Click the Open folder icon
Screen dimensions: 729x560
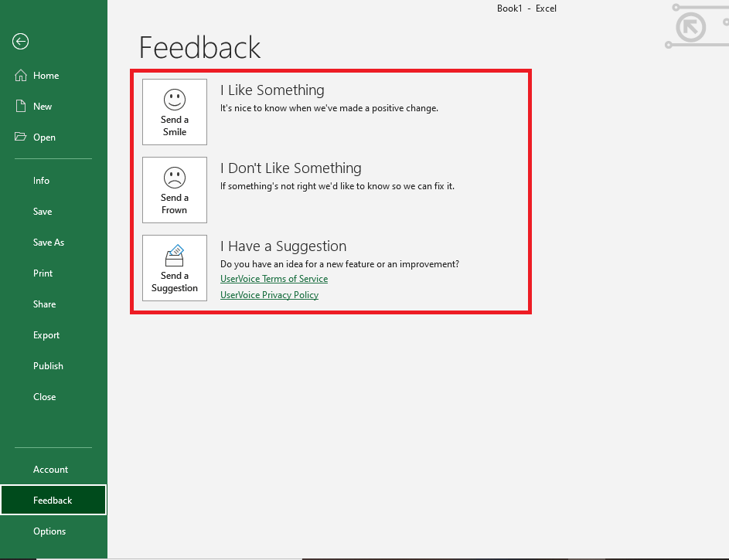pyautogui.click(x=20, y=137)
